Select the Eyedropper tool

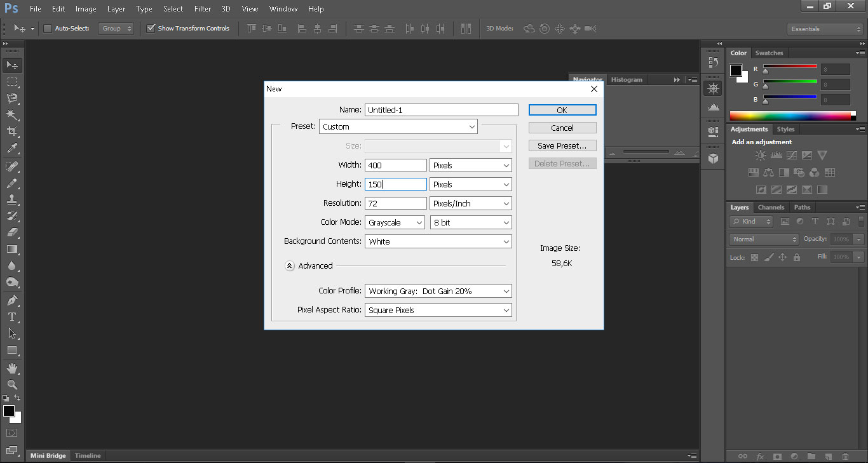point(12,149)
